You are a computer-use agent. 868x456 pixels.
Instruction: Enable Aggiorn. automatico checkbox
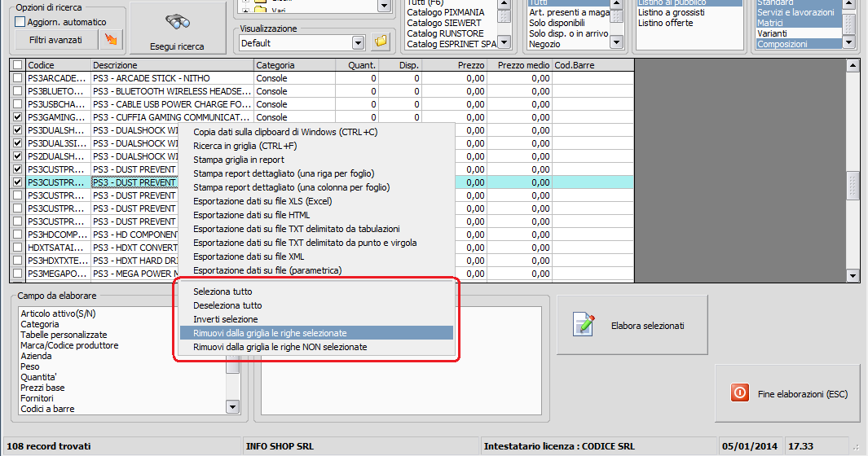[20, 22]
